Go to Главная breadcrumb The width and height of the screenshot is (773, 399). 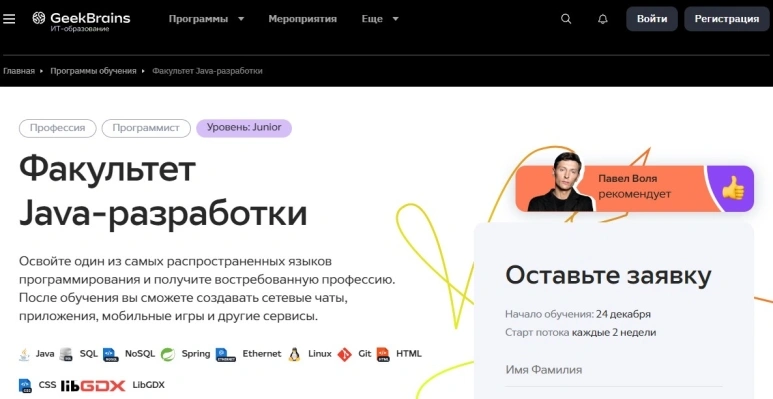tap(19, 71)
